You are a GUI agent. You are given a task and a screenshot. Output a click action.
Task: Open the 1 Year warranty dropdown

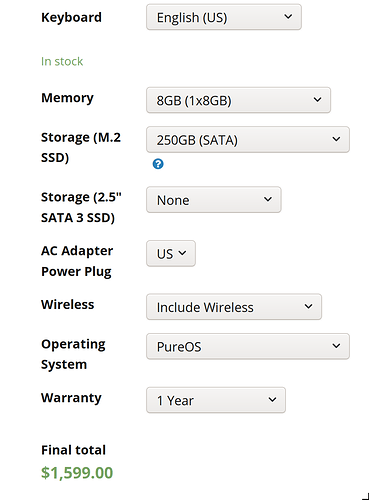[x=216, y=400]
